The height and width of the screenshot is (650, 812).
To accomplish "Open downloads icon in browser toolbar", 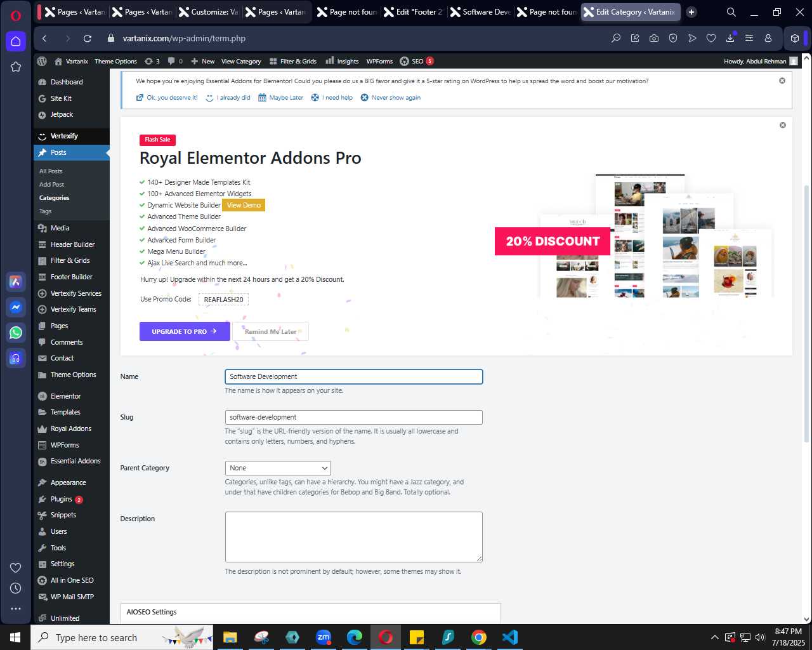I will (730, 38).
